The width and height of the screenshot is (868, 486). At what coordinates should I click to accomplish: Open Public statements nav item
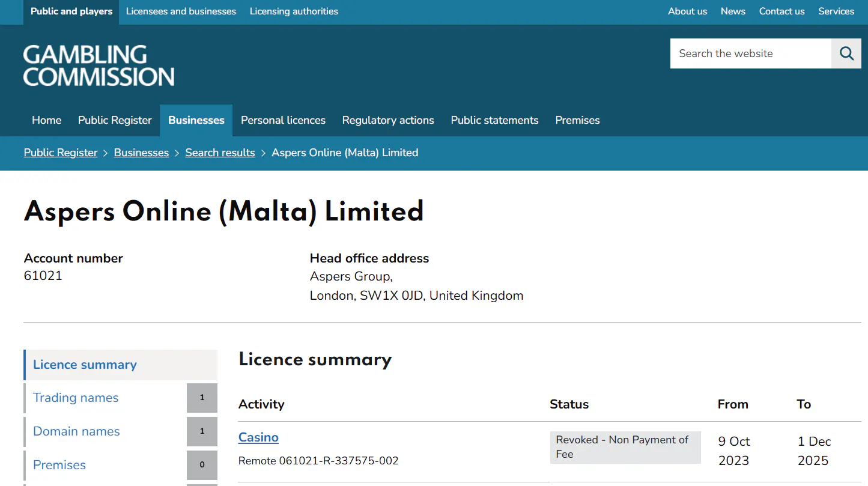(494, 120)
